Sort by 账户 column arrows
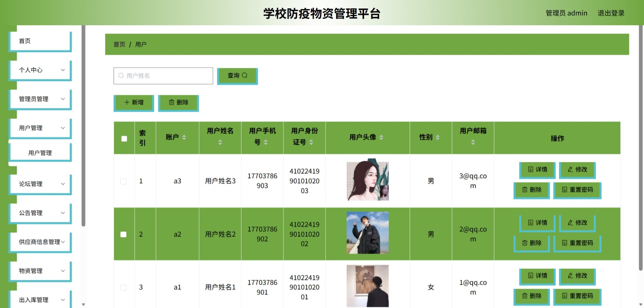The height and width of the screenshot is (308, 644). (x=184, y=137)
